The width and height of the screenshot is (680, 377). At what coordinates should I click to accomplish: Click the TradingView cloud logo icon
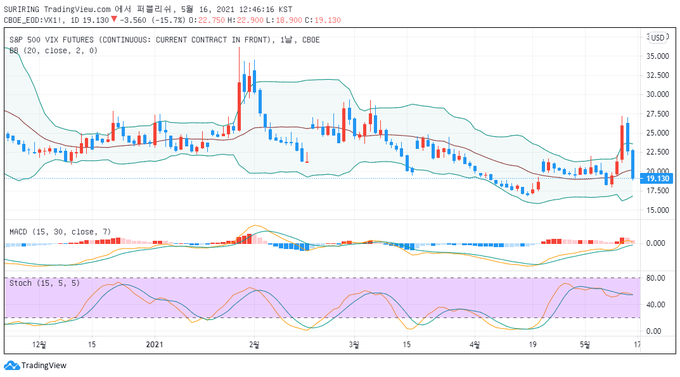click(12, 365)
